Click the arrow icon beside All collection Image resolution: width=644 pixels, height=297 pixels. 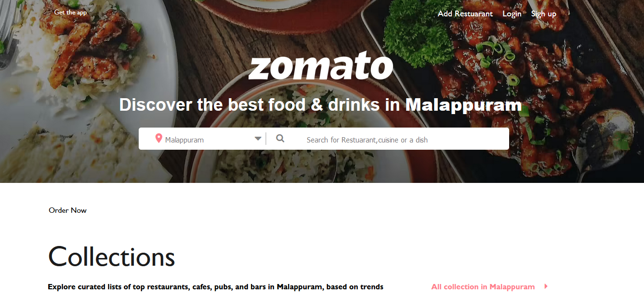pos(546,286)
